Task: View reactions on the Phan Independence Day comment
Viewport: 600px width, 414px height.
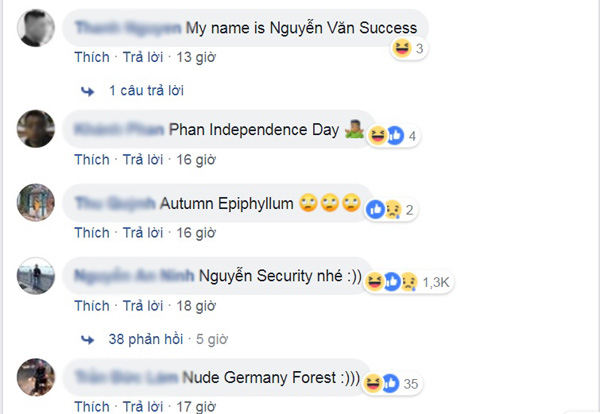Action: pyautogui.click(x=393, y=136)
